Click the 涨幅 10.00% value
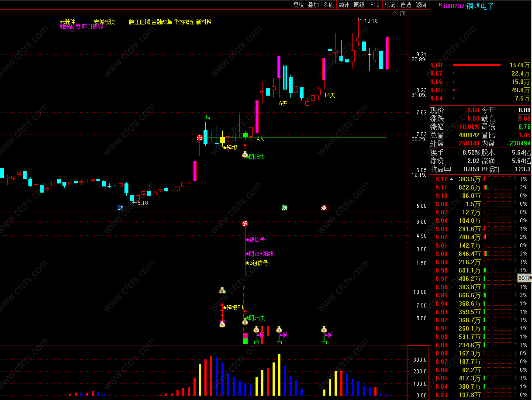 click(x=470, y=127)
